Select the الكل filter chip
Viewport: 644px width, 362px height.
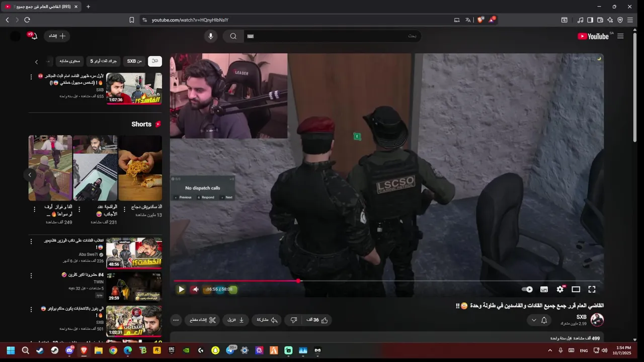[155, 61]
